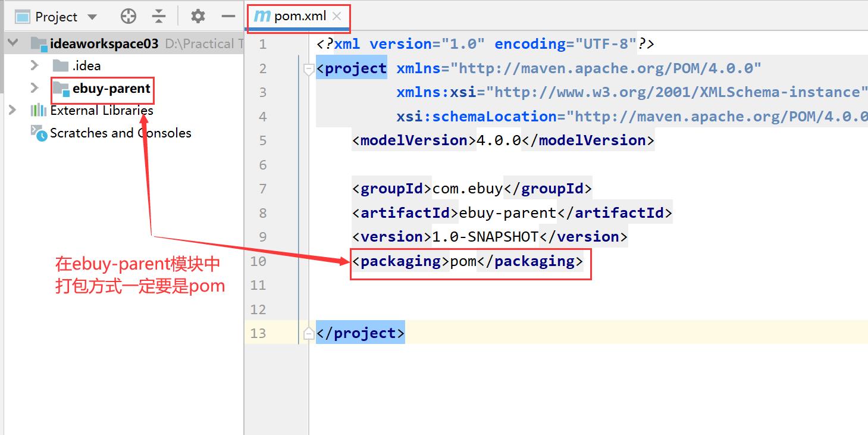The image size is (868, 435).
Task: Expand the .idea folder
Action: pyautogui.click(x=35, y=65)
